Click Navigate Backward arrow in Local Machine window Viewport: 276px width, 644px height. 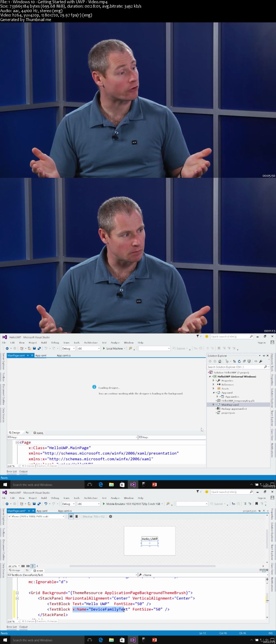7,349
